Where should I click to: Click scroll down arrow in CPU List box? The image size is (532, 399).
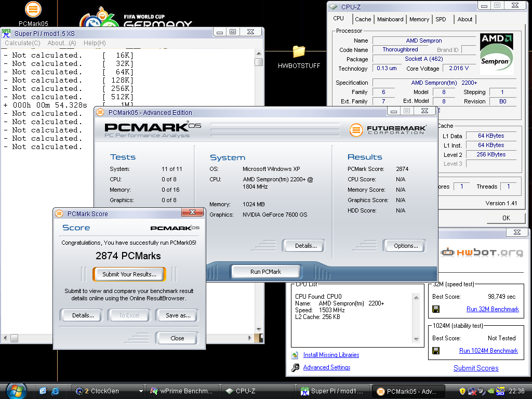(416, 339)
